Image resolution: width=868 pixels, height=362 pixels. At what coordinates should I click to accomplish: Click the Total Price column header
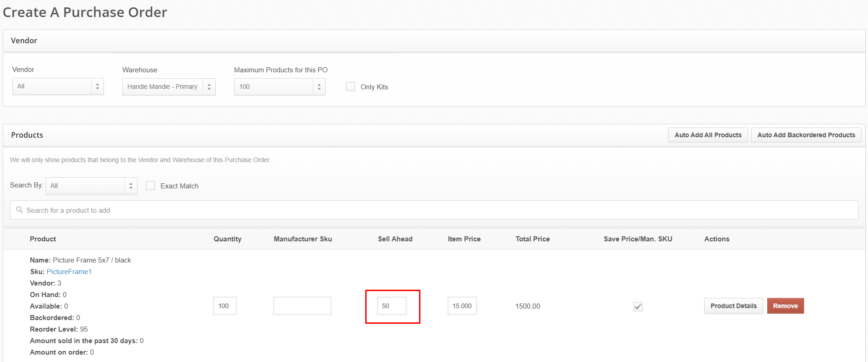pyautogui.click(x=532, y=239)
